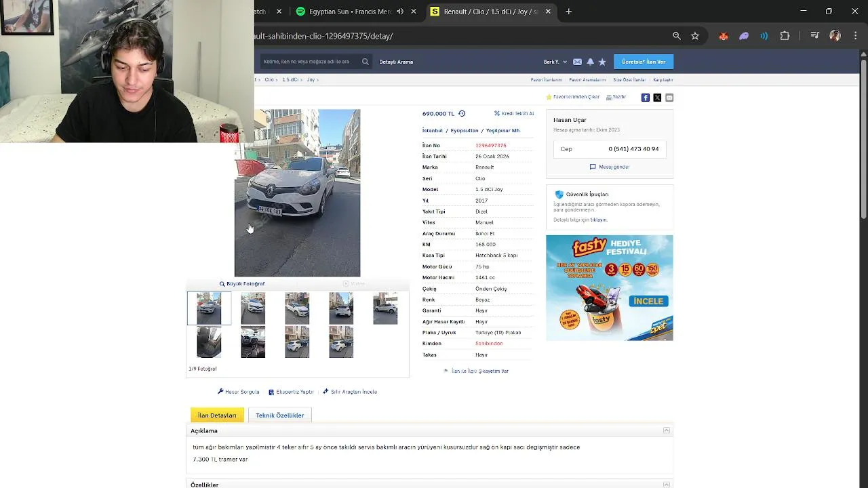Click the browser address bar URL
868x488 pixels.
(x=324, y=36)
